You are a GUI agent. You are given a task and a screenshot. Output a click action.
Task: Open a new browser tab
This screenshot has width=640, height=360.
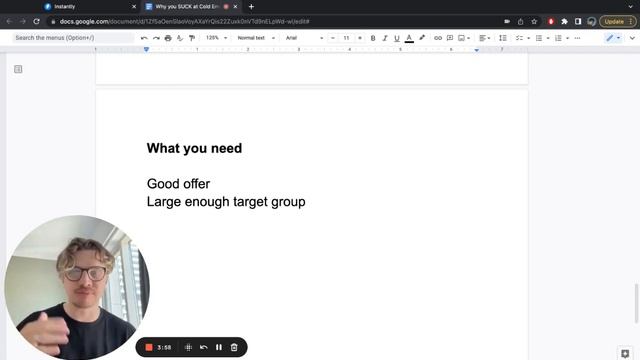(251, 7)
